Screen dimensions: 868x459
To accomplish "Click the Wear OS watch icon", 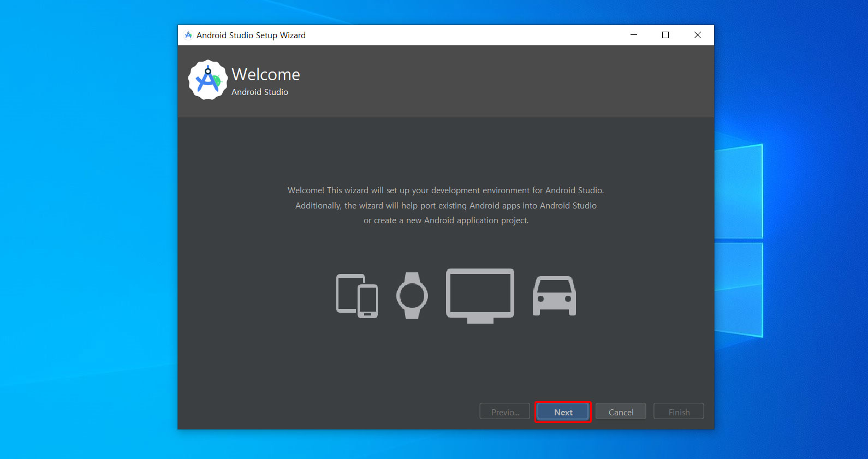I will (x=412, y=295).
